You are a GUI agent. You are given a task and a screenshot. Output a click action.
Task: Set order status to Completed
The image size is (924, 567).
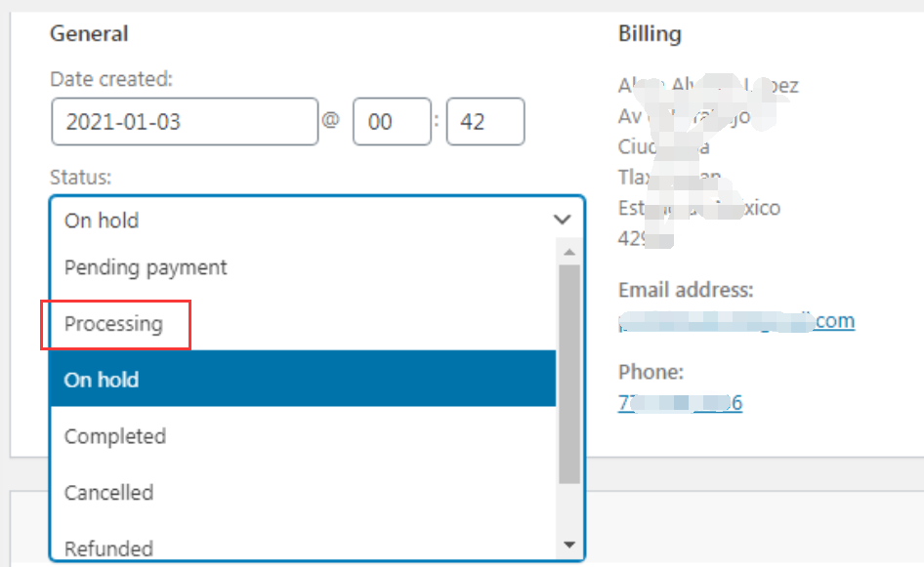click(x=303, y=436)
